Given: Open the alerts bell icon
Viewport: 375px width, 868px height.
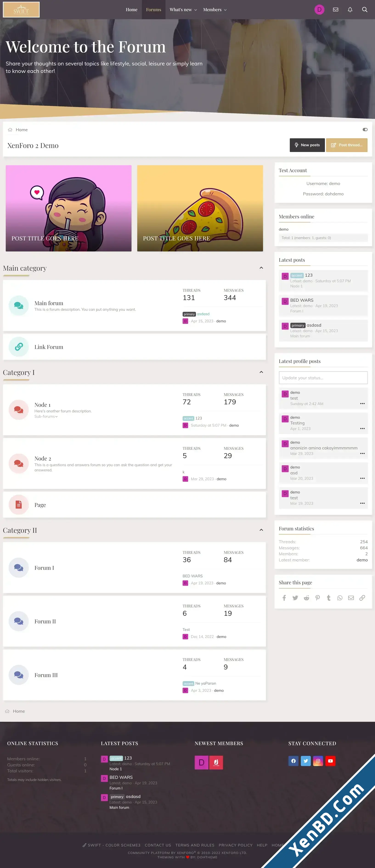Looking at the screenshot, I should [350, 10].
